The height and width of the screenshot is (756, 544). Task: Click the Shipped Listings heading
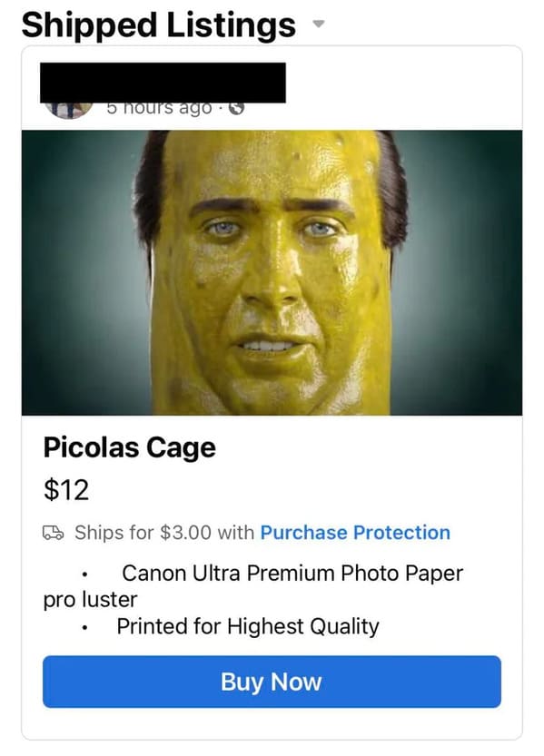click(159, 25)
